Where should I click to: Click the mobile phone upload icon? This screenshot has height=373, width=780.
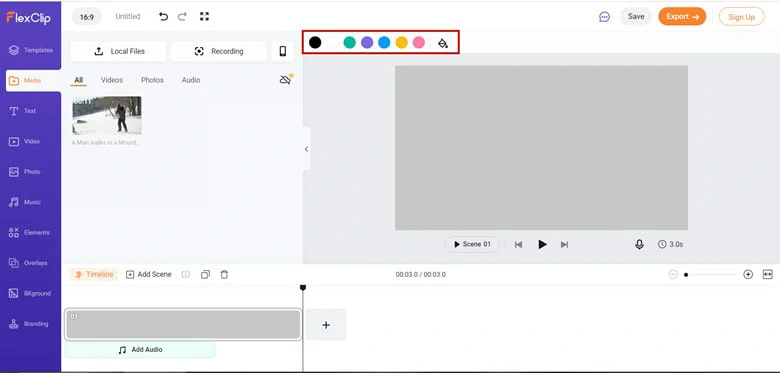point(283,51)
